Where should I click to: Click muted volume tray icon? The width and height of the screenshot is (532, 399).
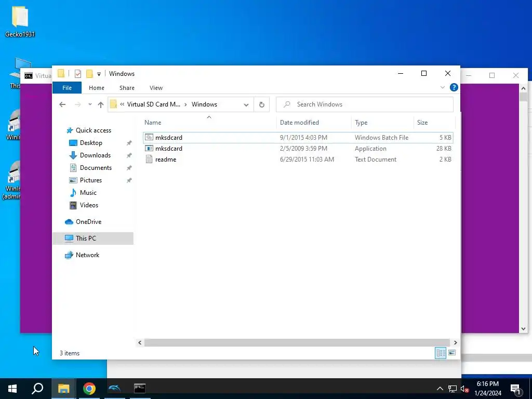[x=464, y=389]
